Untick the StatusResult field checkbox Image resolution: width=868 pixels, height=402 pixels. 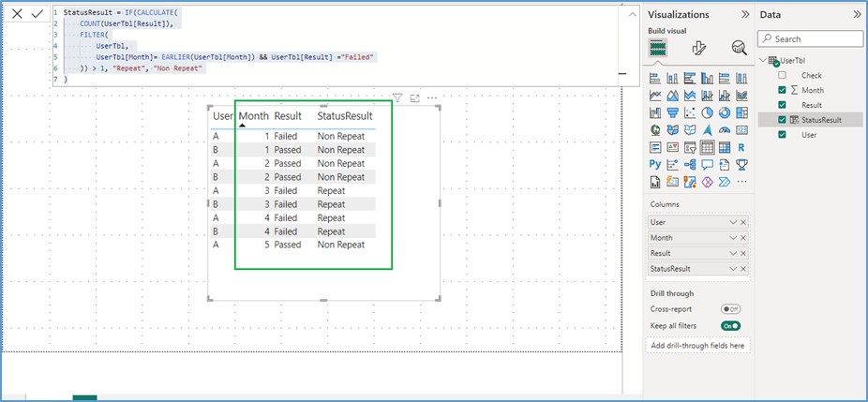(782, 120)
